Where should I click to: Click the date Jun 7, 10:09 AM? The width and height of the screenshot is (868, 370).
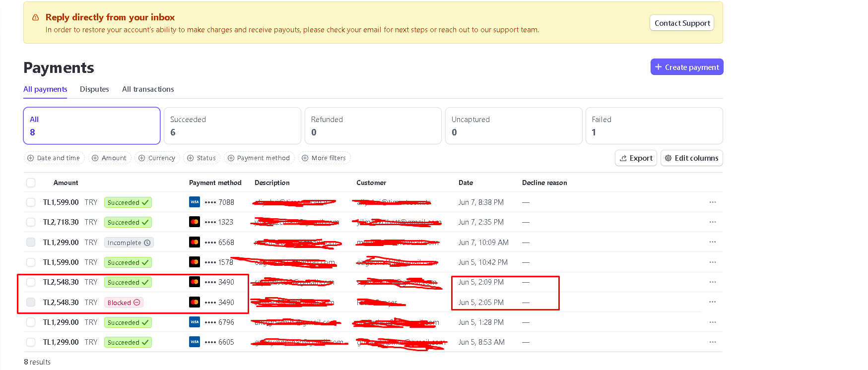click(483, 242)
